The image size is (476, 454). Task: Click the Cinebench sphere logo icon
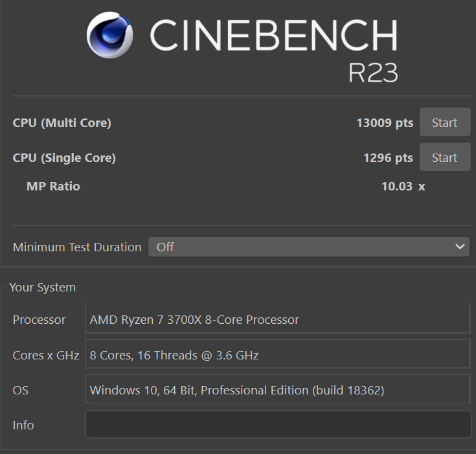click(109, 35)
